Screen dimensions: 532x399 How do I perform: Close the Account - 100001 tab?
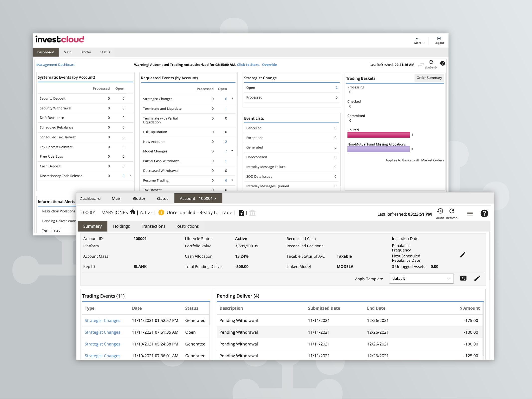point(216,199)
